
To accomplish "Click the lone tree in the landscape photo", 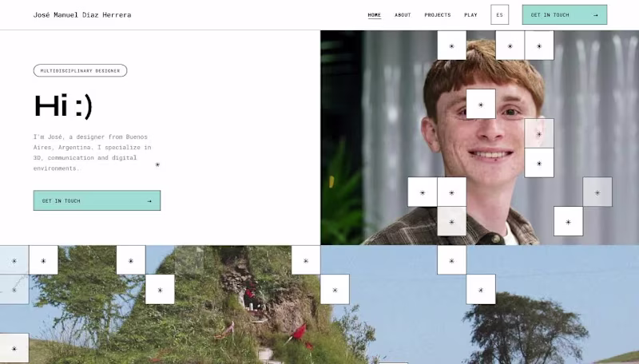I will pyautogui.click(x=524, y=326).
